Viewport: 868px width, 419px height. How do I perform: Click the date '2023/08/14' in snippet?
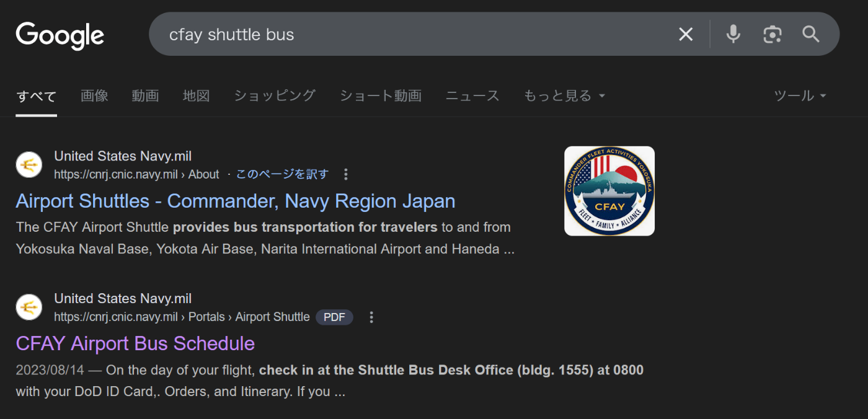(50, 371)
